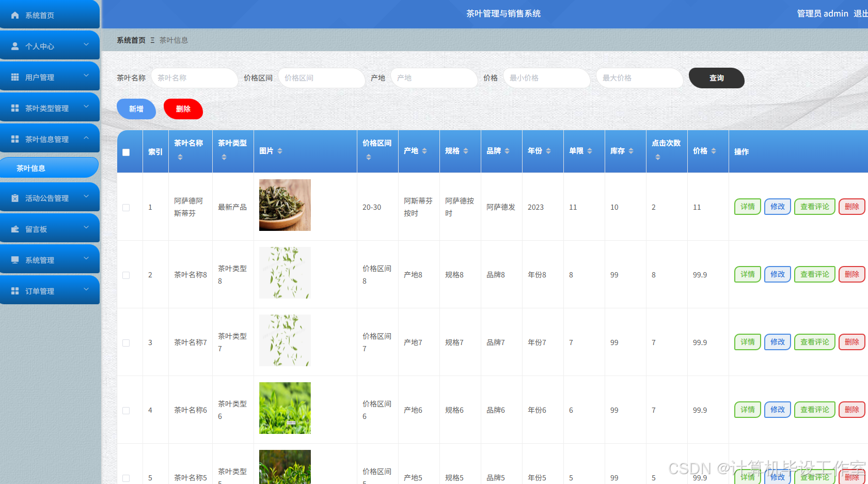868x484 pixels.
Task: Open falling-leaves thumbnail in row 茶叶名称7
Action: click(x=285, y=340)
